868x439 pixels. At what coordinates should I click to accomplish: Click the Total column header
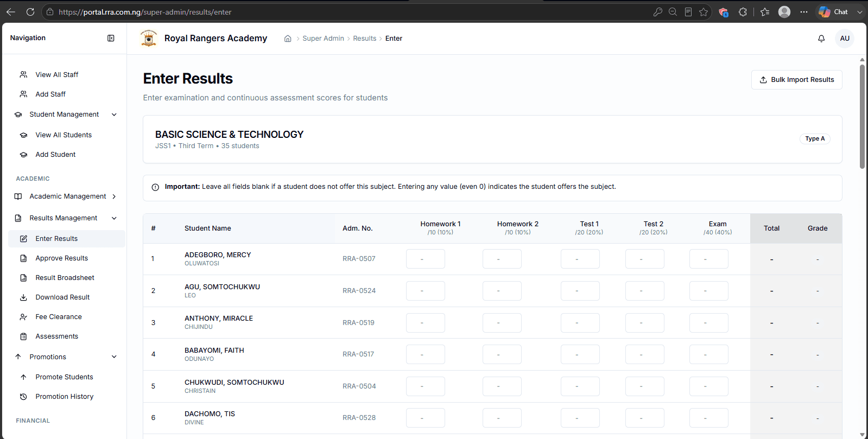[x=771, y=228]
